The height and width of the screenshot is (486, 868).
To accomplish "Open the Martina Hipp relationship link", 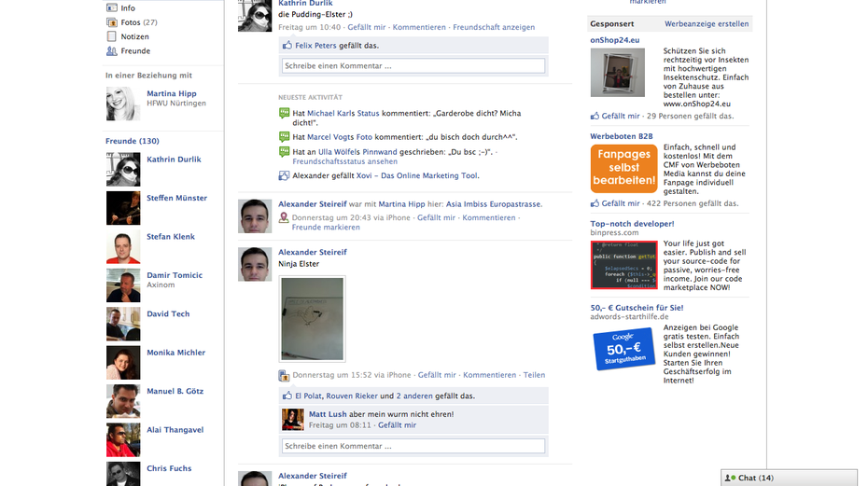I will pos(172,93).
